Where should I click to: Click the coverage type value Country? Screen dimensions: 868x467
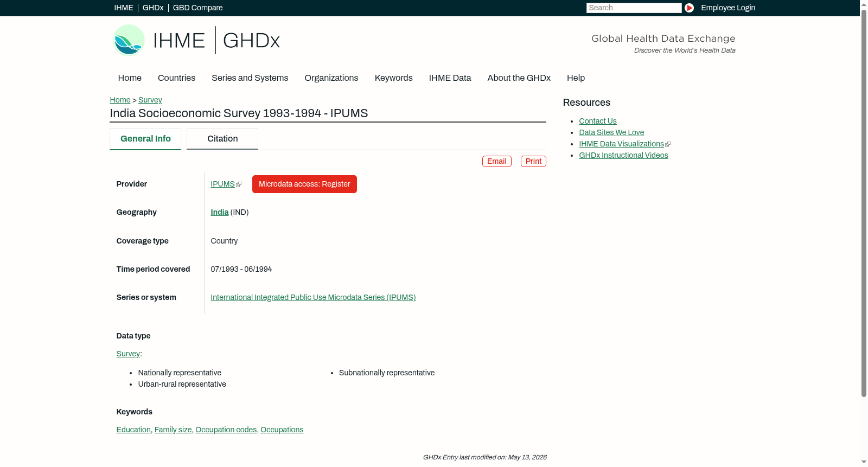[224, 241]
